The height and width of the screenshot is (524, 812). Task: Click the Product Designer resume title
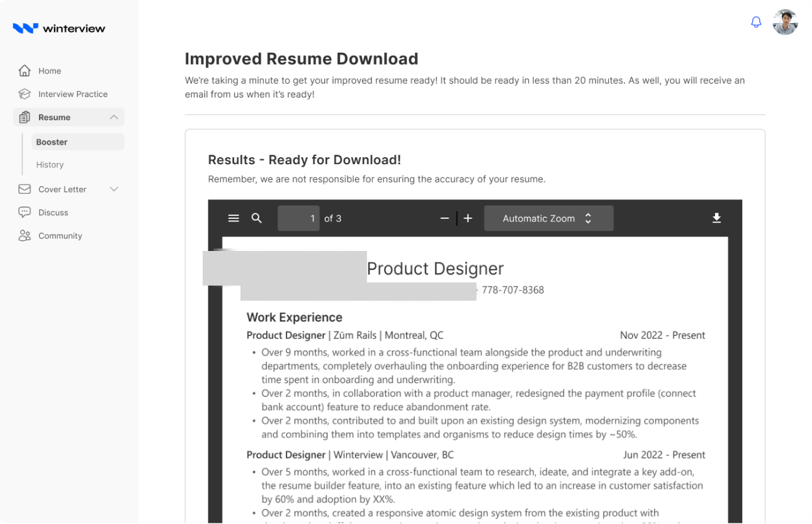coord(435,269)
